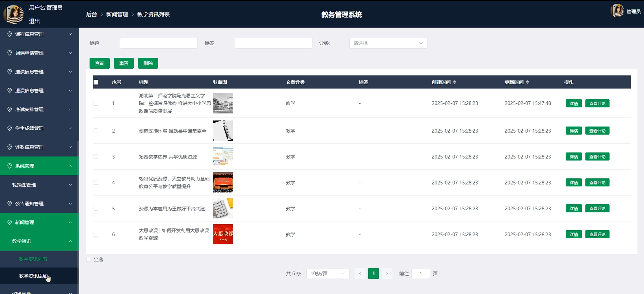The image size is (644, 294).
Task: Check the header select-all checkbox in table
Action: point(96,82)
